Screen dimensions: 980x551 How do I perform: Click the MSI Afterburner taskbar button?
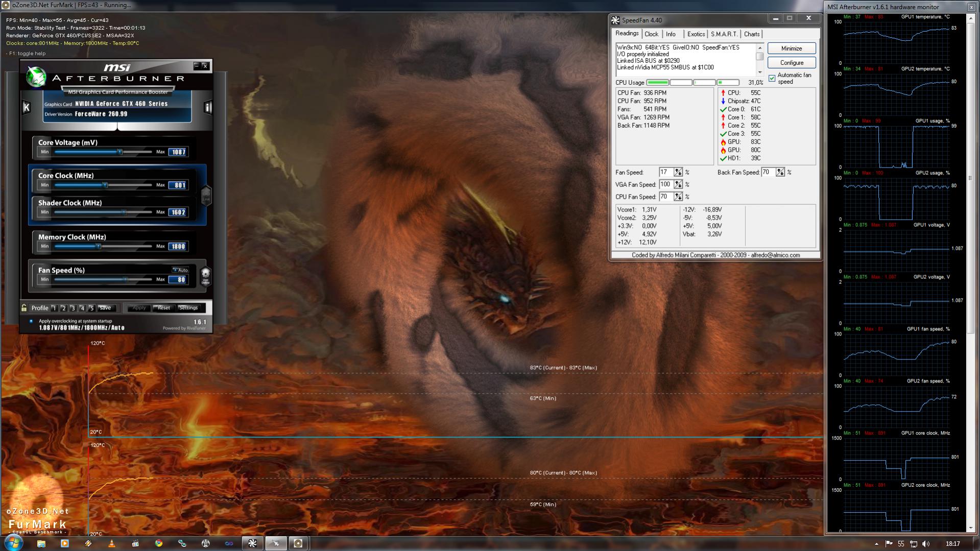[276, 543]
